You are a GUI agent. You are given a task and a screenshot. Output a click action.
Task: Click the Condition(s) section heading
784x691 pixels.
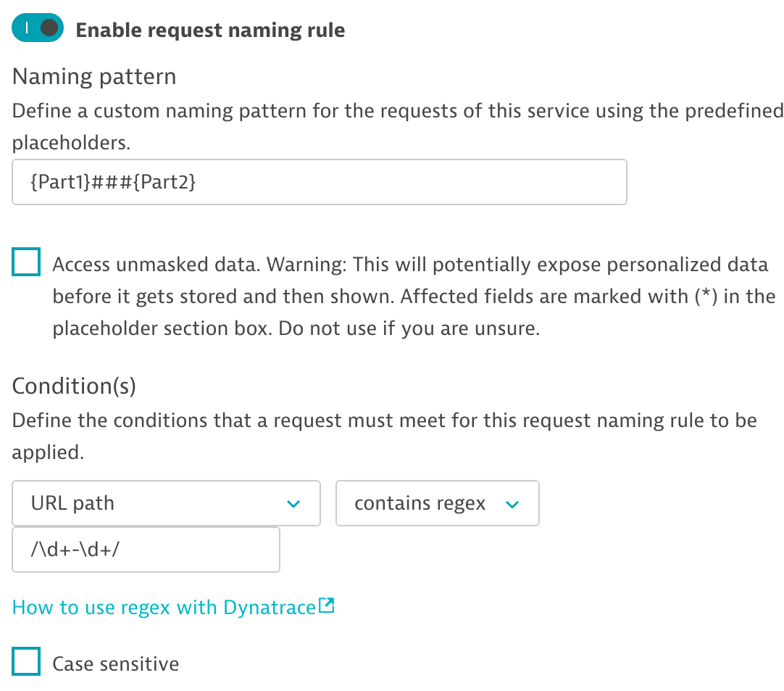point(74,386)
